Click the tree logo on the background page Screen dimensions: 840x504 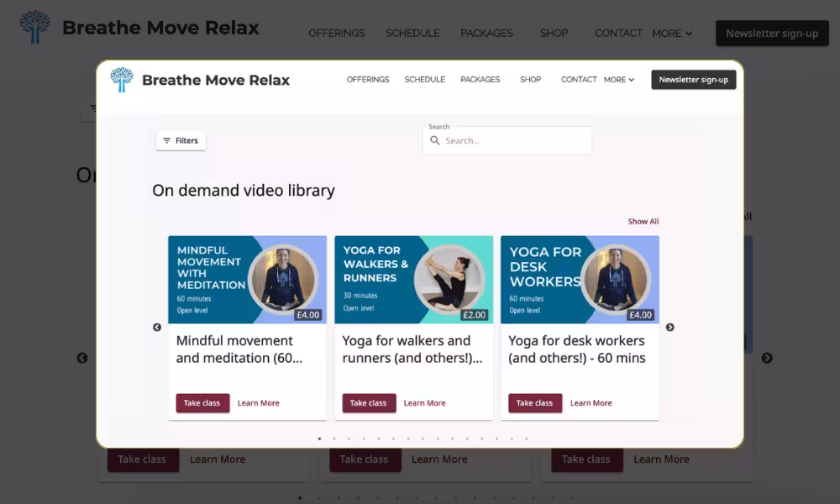coord(35,27)
